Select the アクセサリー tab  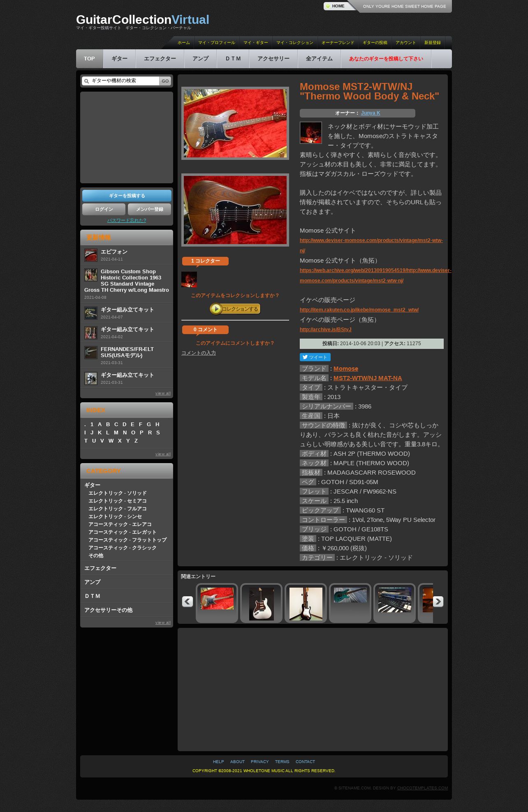click(x=273, y=59)
